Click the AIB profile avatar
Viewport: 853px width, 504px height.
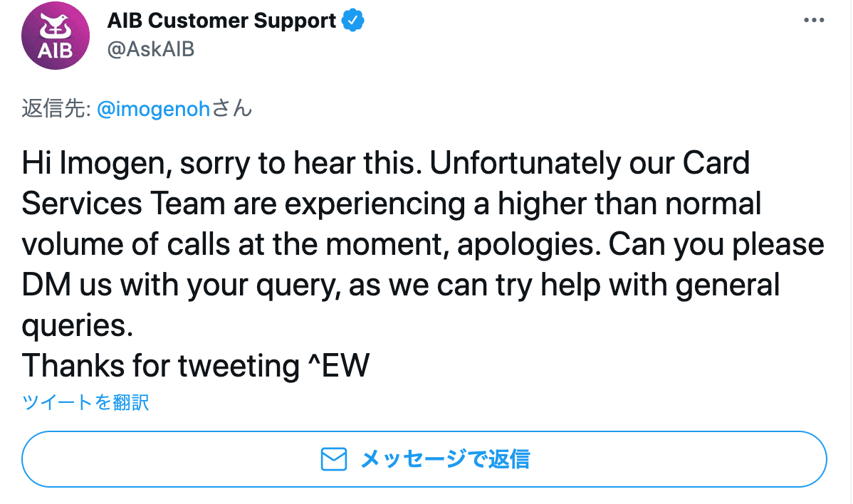(56, 36)
